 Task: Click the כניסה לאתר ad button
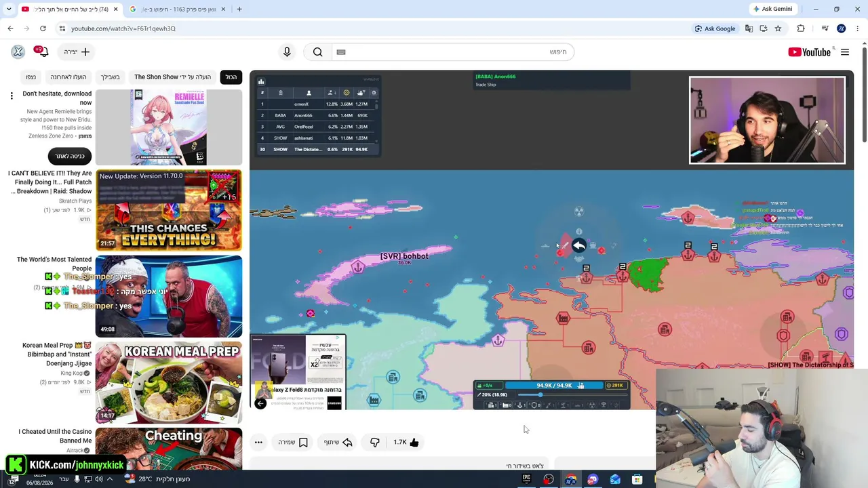pyautogui.click(x=70, y=156)
